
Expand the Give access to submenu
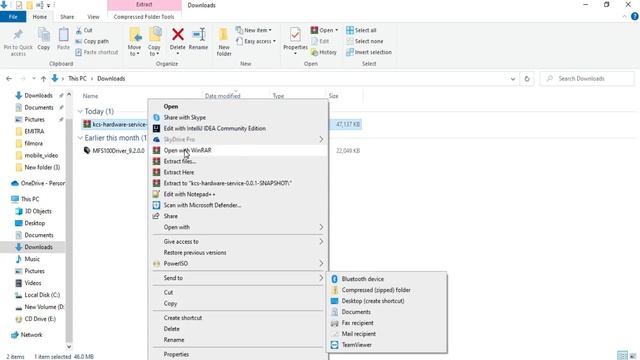tap(239, 242)
